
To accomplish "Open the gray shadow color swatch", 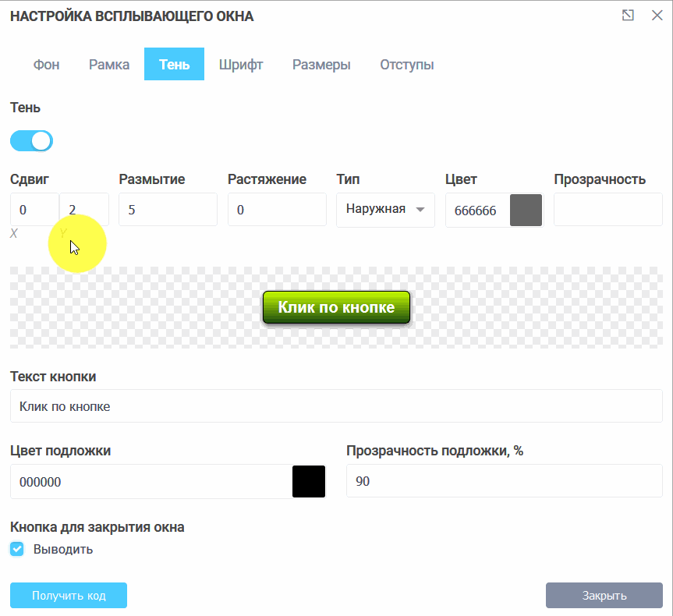I will (526, 211).
